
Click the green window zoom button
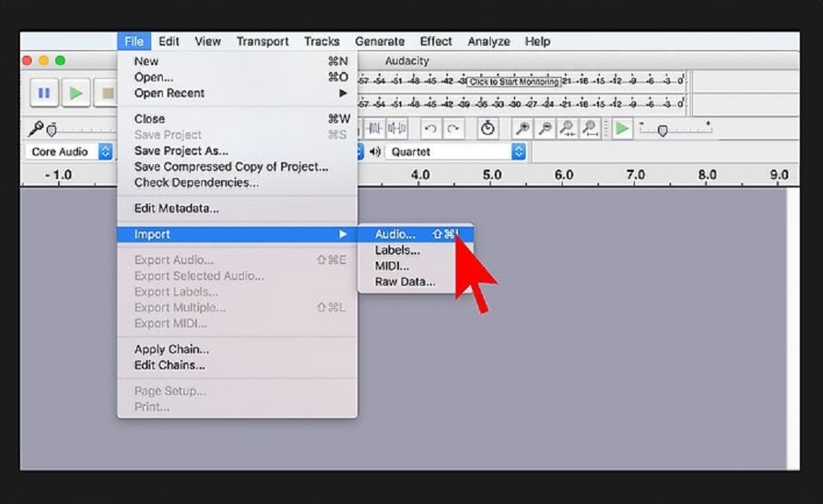point(60,61)
